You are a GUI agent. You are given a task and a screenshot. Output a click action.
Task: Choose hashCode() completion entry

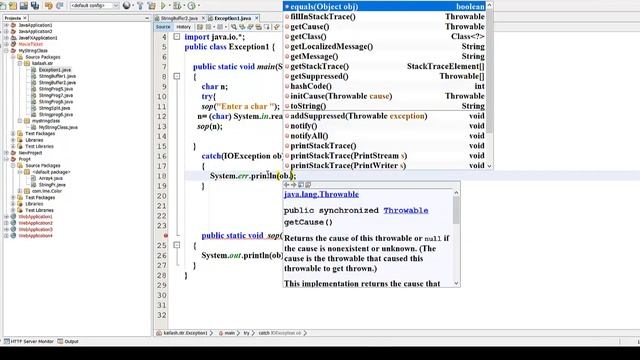click(385, 86)
